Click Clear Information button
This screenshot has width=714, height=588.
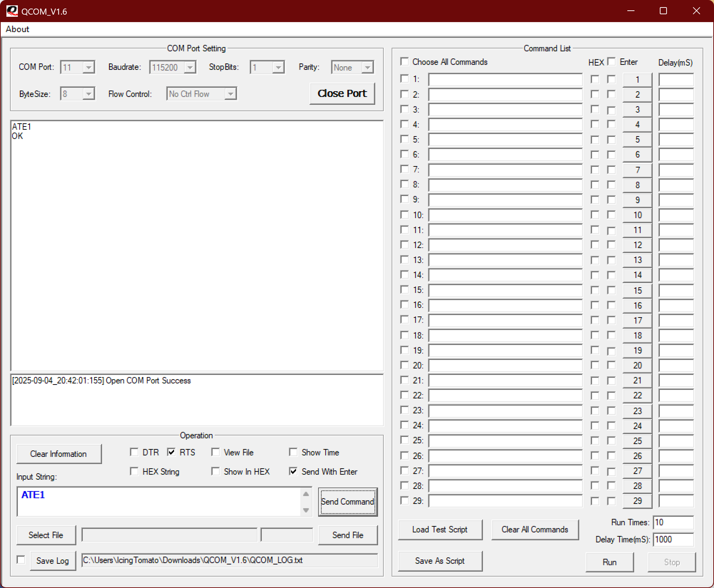pyautogui.click(x=59, y=454)
